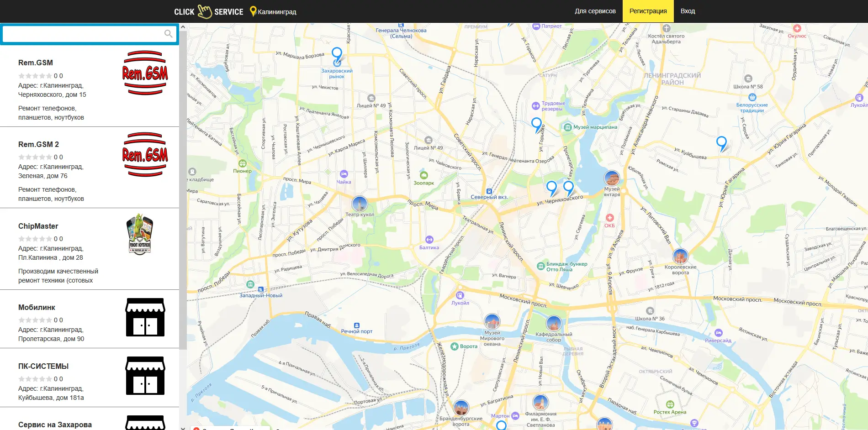
Task: Open the ПК-СИСТЕМЫ service title
Action: pyautogui.click(x=43, y=366)
